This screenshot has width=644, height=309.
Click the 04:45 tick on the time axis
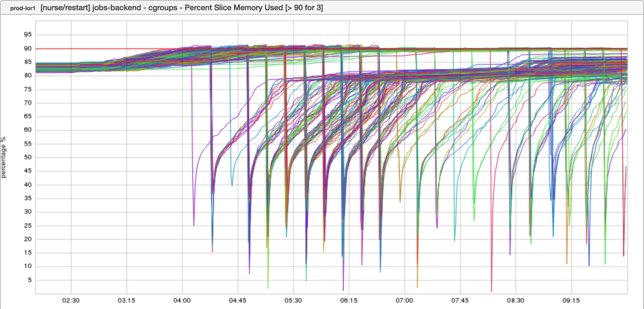coord(238,301)
